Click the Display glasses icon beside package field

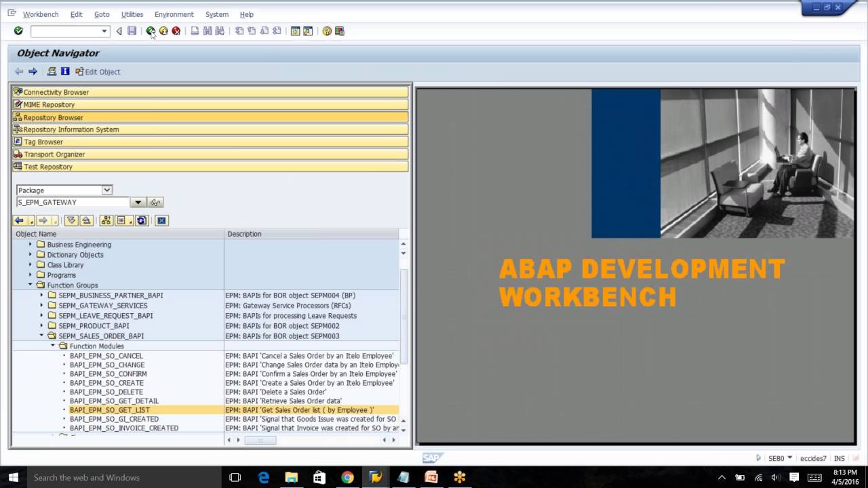[155, 203]
